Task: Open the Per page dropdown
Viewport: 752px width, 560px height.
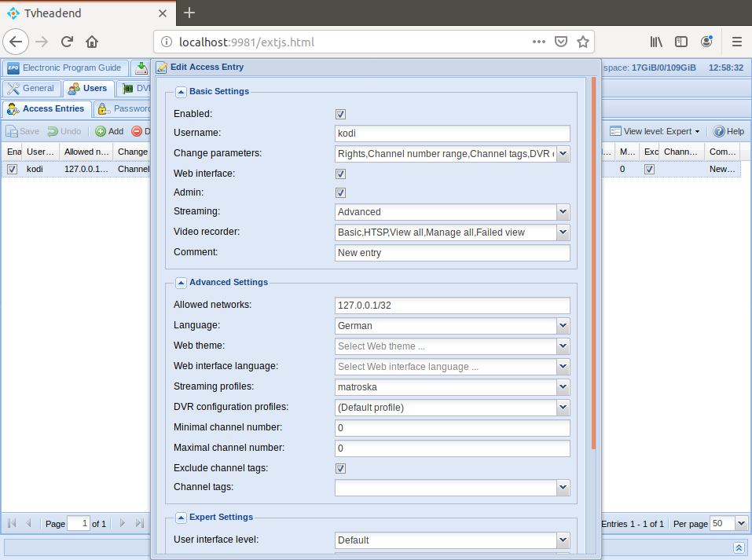Action: (x=742, y=524)
